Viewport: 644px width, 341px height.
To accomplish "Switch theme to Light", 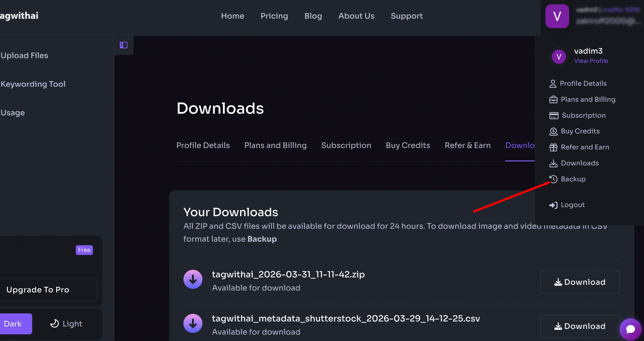I will pyautogui.click(x=66, y=324).
